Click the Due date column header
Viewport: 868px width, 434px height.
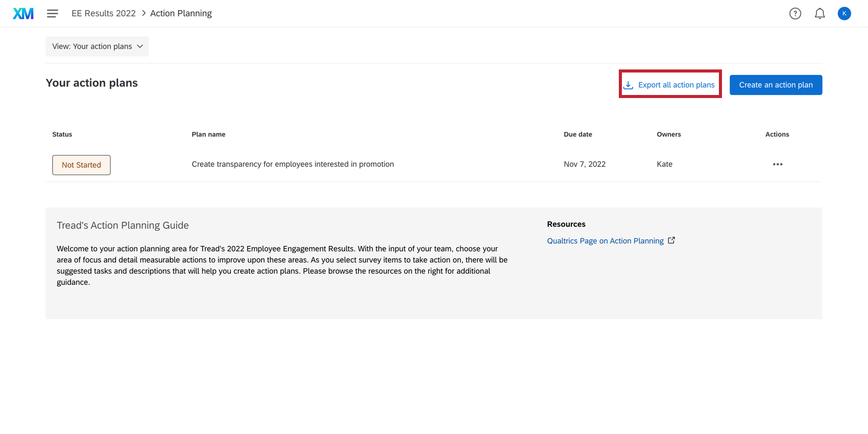pyautogui.click(x=577, y=134)
